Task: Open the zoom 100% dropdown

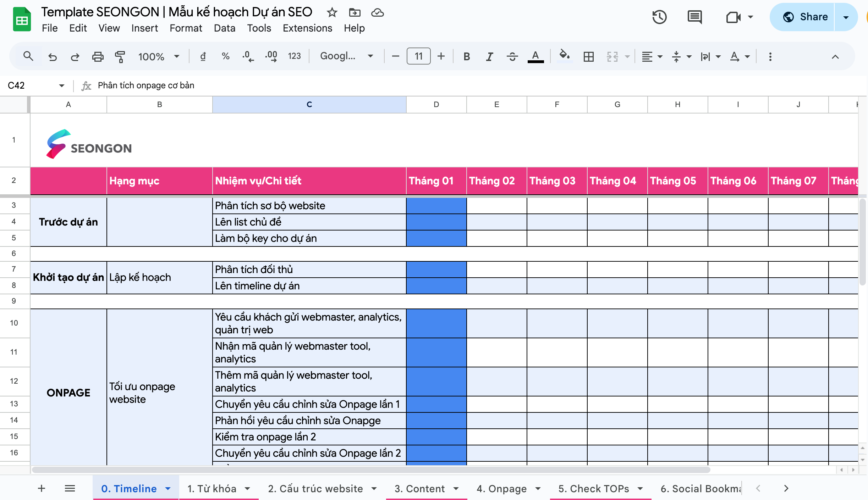Action: (159, 56)
